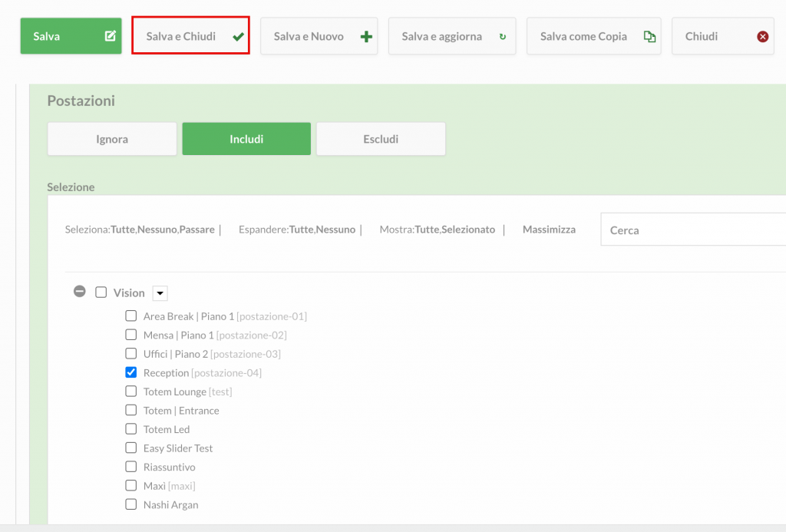
Task: Click Tutte next to Seleziona
Action: point(123,230)
